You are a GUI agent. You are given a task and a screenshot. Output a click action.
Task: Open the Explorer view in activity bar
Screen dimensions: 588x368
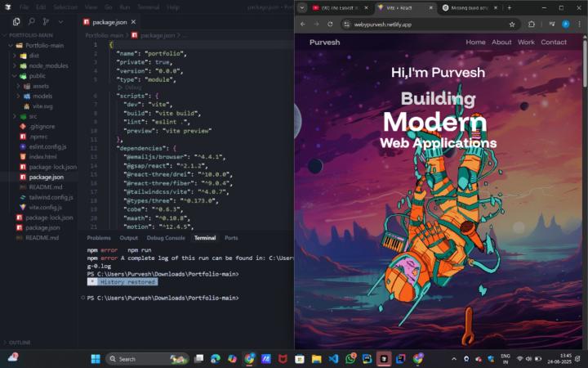pyautogui.click(x=16, y=22)
